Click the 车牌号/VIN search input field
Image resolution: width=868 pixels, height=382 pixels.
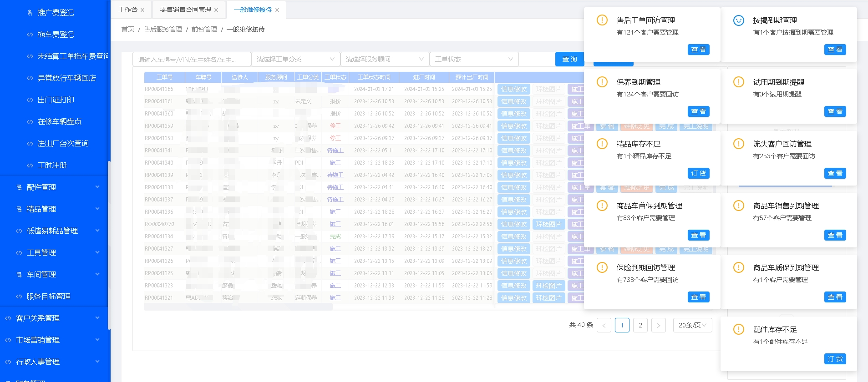click(192, 59)
